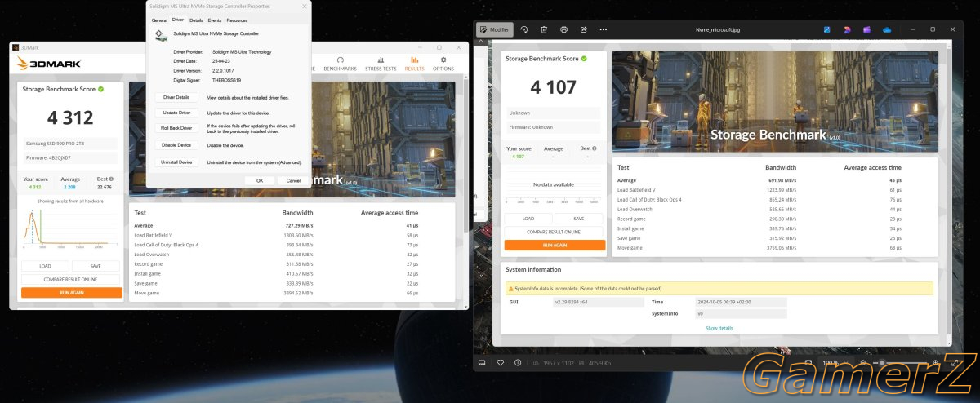Rotate the image in Photos toolbar
This screenshot has width=980, height=403.
[524, 29]
